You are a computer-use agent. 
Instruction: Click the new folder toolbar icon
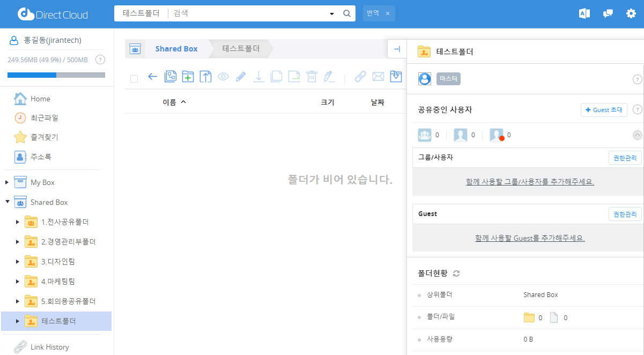188,77
